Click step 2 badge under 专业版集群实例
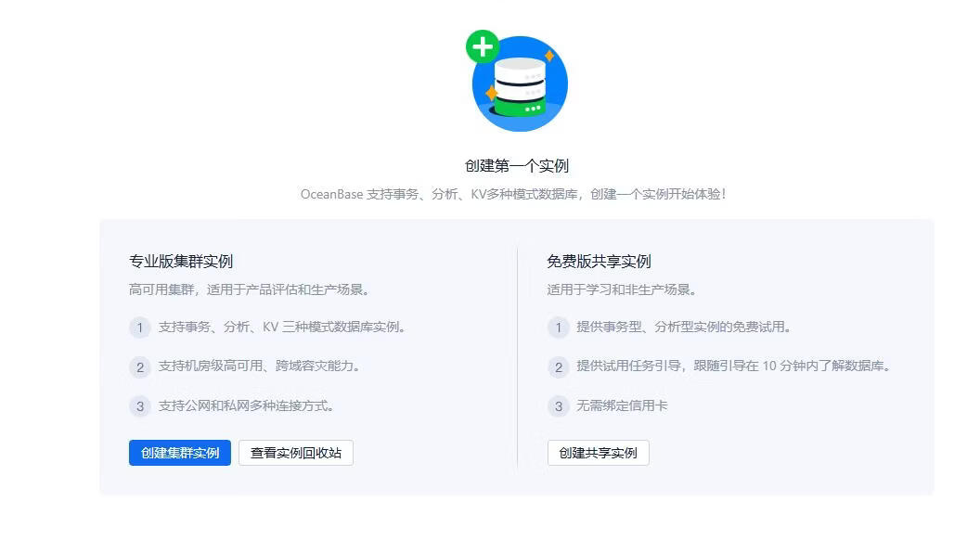The height and width of the screenshot is (540, 980). pyautogui.click(x=140, y=366)
